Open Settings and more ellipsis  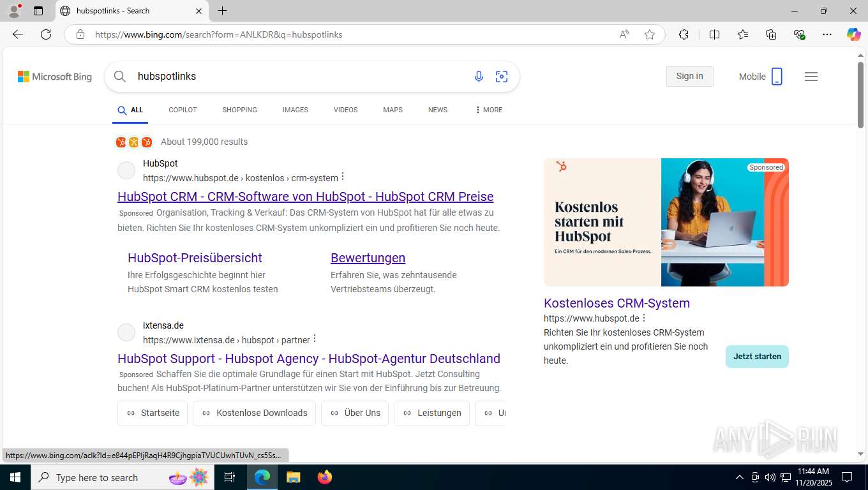827,34
